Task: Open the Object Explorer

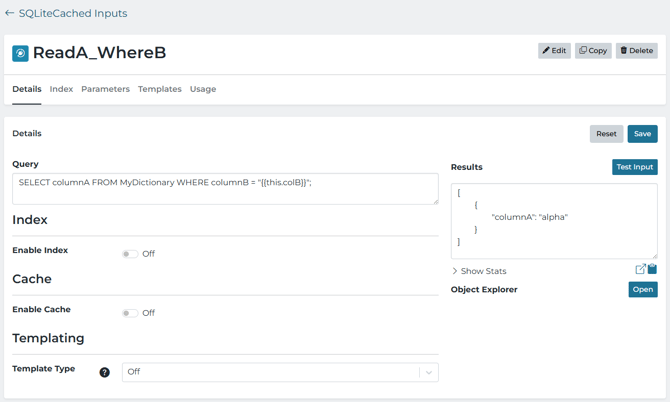Action: (x=642, y=289)
